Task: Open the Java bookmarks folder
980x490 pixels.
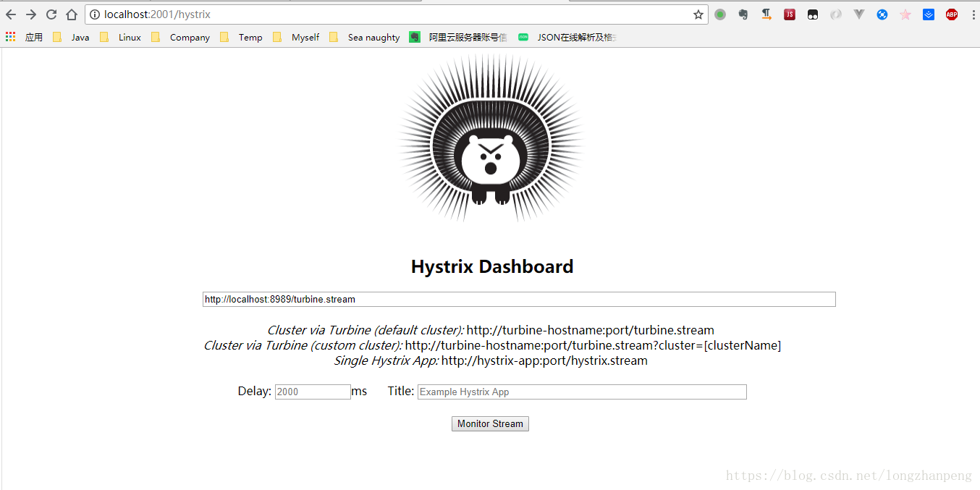Action: [x=71, y=37]
